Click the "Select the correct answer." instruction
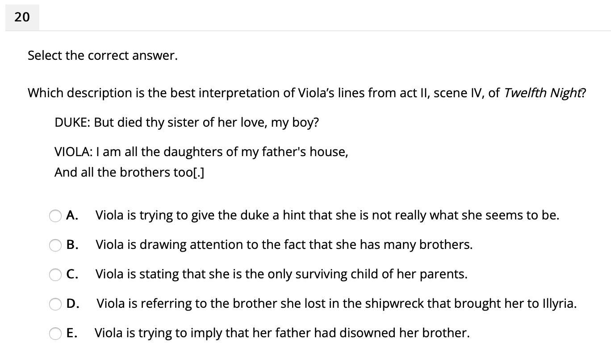This screenshot has height=364, width=611. [103, 56]
